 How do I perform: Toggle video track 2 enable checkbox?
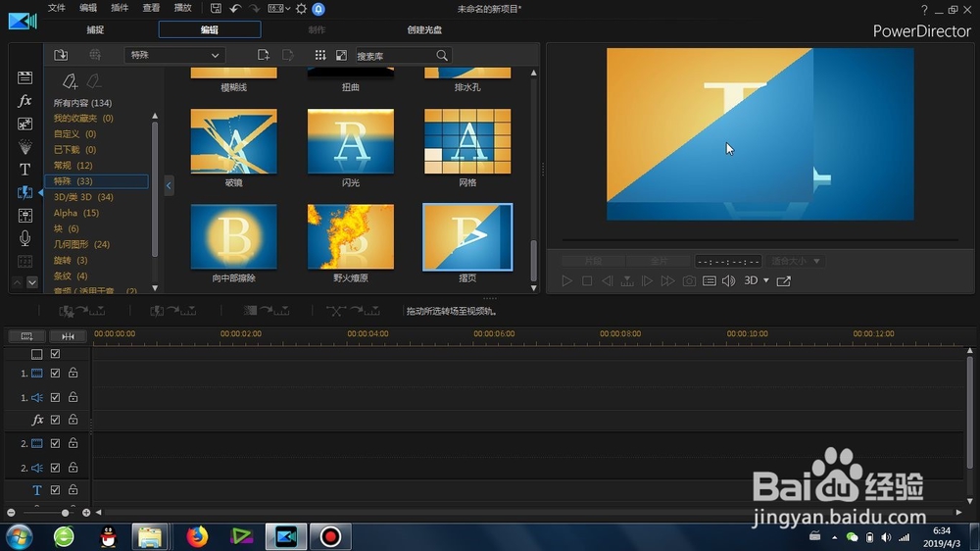pos(55,443)
